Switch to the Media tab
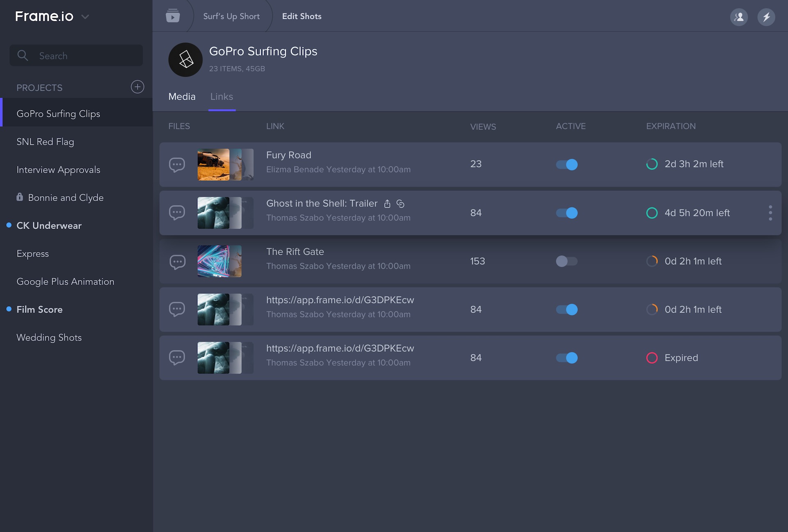 click(x=182, y=97)
